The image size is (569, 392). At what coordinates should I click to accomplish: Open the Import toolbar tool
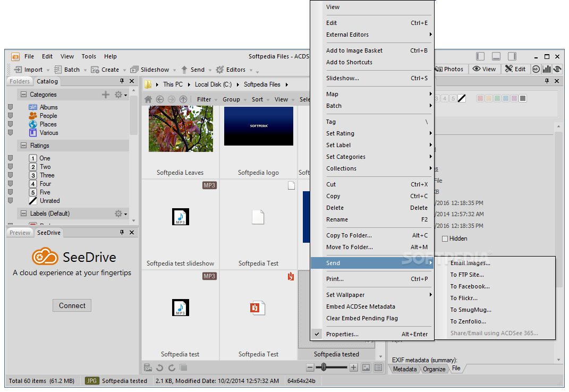pos(29,70)
